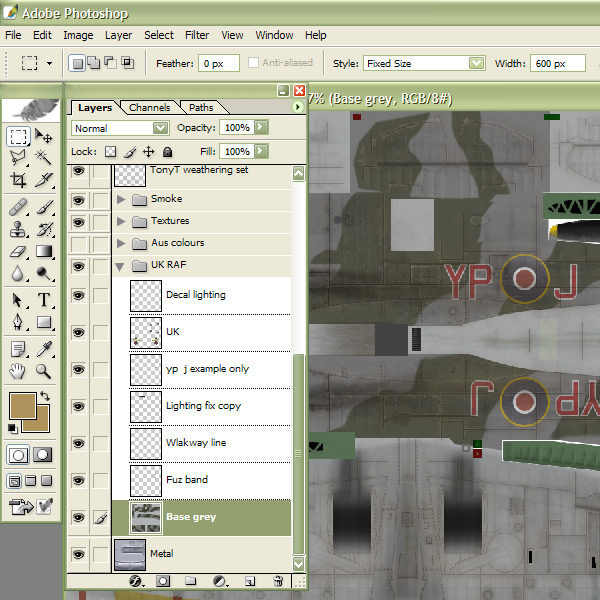
Task: Hide the Fuz band layer
Action: (78, 480)
